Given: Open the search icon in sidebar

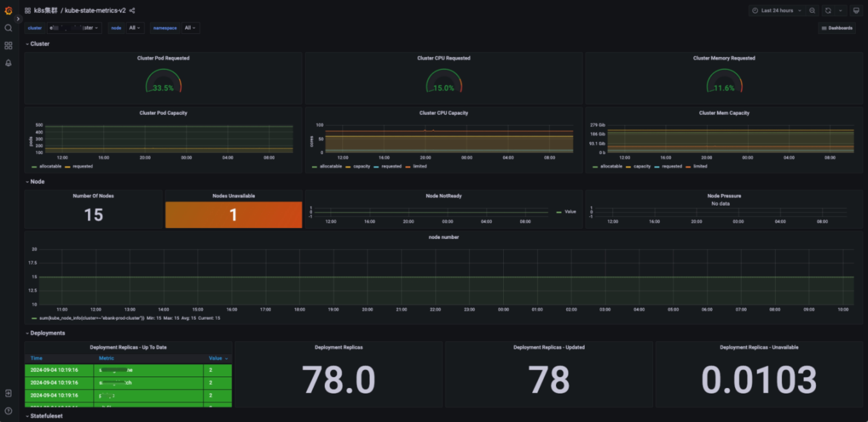Looking at the screenshot, I should click(x=8, y=28).
